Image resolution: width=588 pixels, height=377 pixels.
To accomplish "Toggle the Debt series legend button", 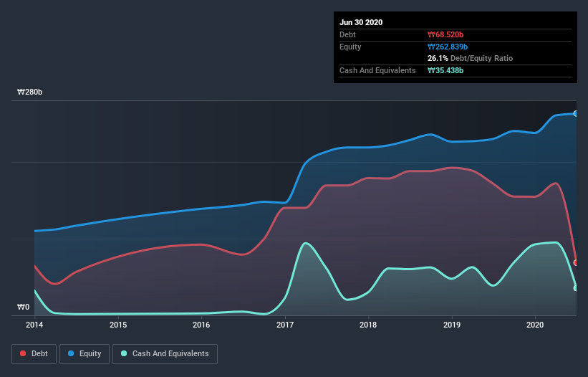I will [x=34, y=354].
